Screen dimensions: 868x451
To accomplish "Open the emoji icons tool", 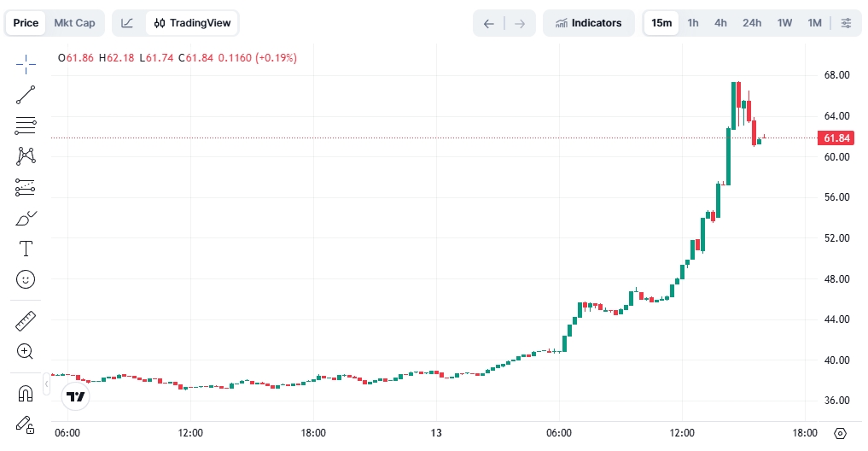I will 26,279.
